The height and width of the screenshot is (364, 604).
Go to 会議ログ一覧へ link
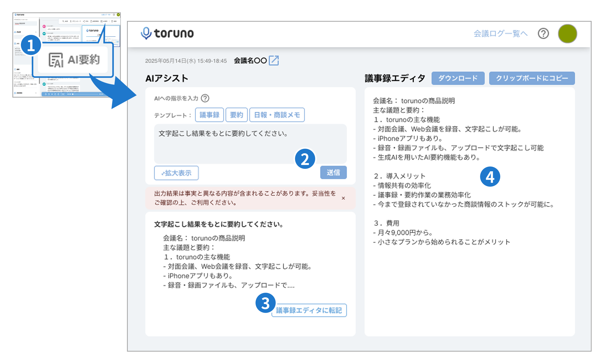coord(500,33)
